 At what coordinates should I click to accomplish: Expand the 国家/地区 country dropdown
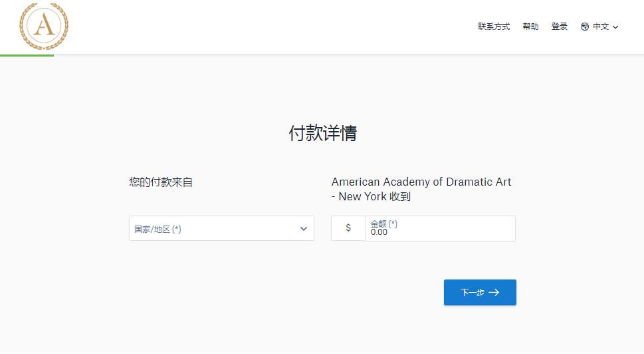(221, 228)
